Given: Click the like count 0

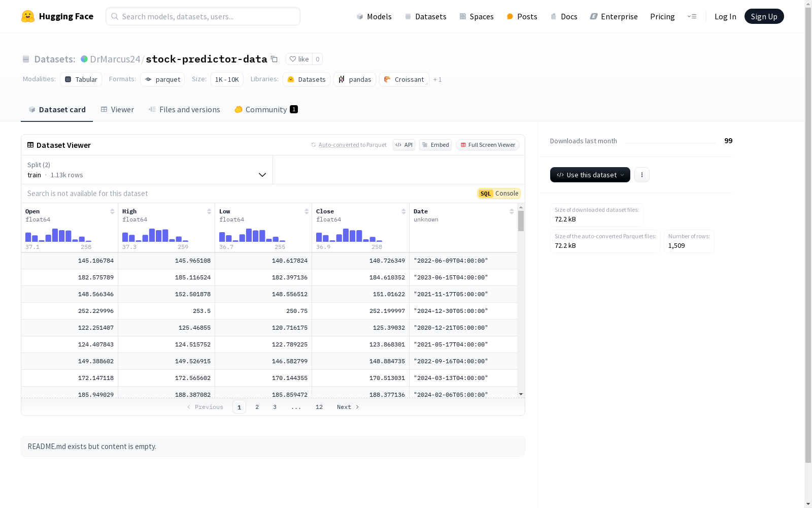Looking at the screenshot, I should pos(318,59).
